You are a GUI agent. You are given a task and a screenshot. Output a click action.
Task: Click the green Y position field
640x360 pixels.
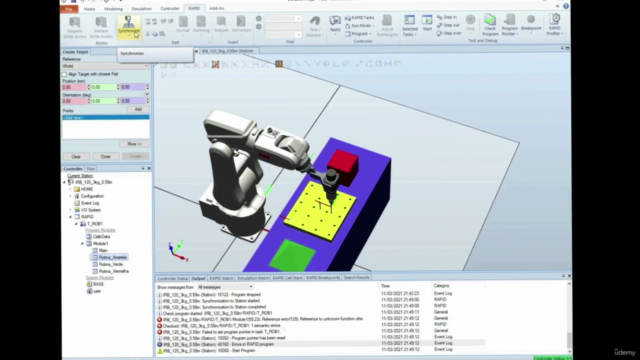(104, 87)
